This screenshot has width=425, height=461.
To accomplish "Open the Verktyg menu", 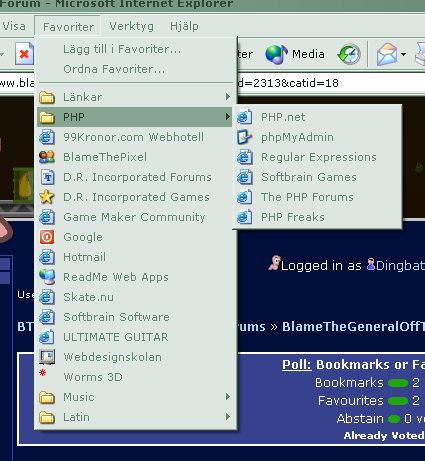I will [x=132, y=26].
